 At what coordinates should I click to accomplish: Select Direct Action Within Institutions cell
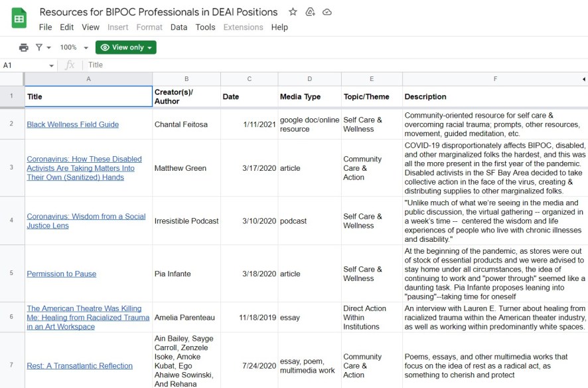pyautogui.click(x=372, y=317)
